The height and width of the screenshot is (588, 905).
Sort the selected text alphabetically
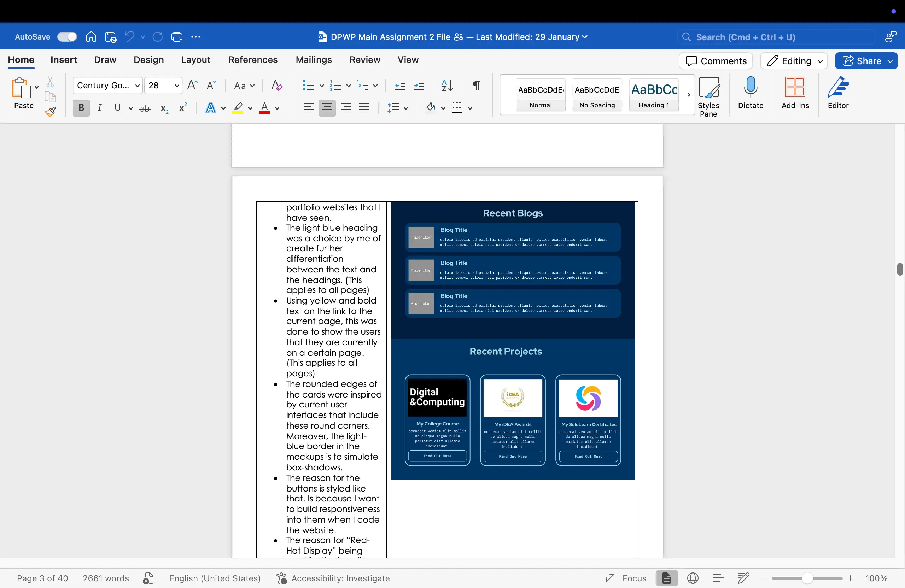click(447, 86)
